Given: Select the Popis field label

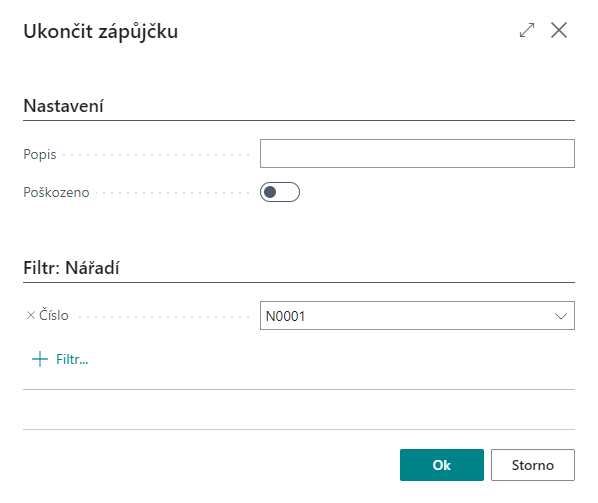Looking at the screenshot, I should 40,154.
